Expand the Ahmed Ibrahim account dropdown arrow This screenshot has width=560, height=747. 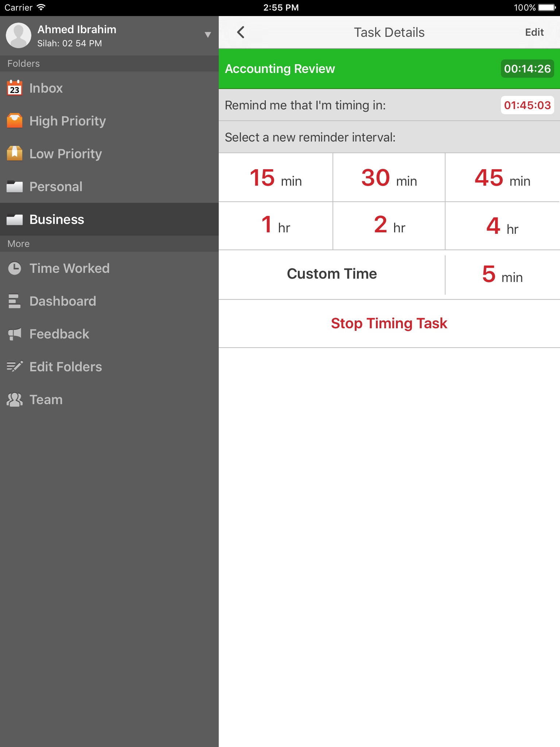208,35
